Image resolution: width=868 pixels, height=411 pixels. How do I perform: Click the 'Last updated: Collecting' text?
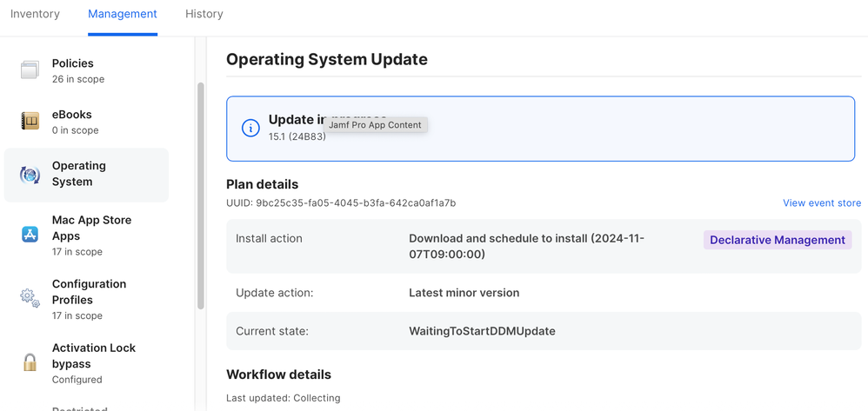click(284, 398)
